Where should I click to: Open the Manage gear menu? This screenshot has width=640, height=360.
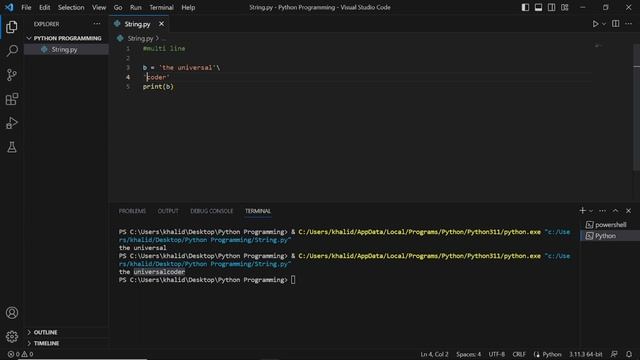tap(12, 336)
